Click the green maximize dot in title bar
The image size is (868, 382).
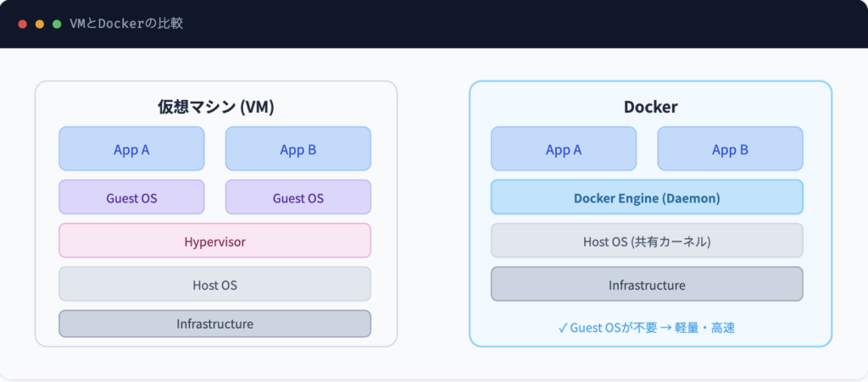pyautogui.click(x=57, y=24)
